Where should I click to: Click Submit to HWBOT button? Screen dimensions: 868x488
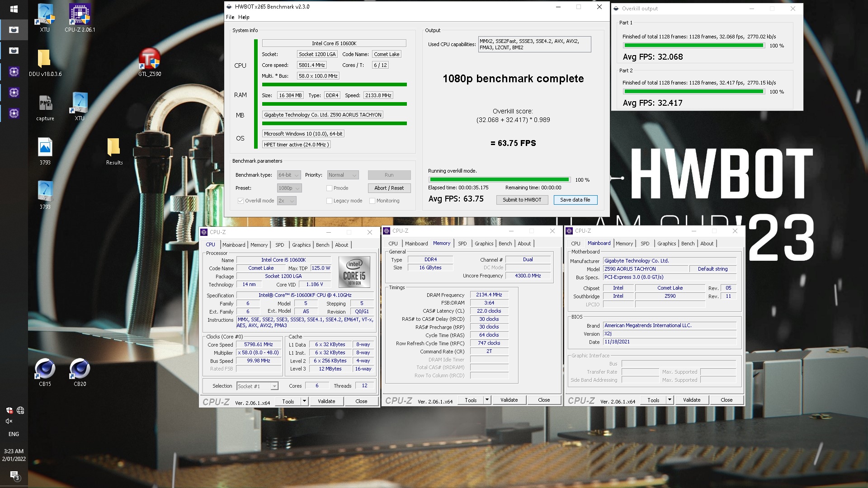522,200
